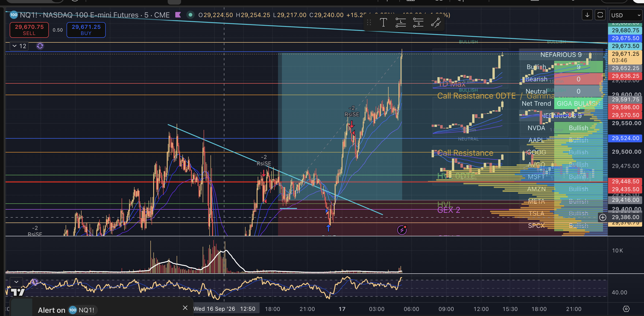The image size is (644, 316).
Task: Click the 29,416.00 gray price label
Action: (625, 200)
